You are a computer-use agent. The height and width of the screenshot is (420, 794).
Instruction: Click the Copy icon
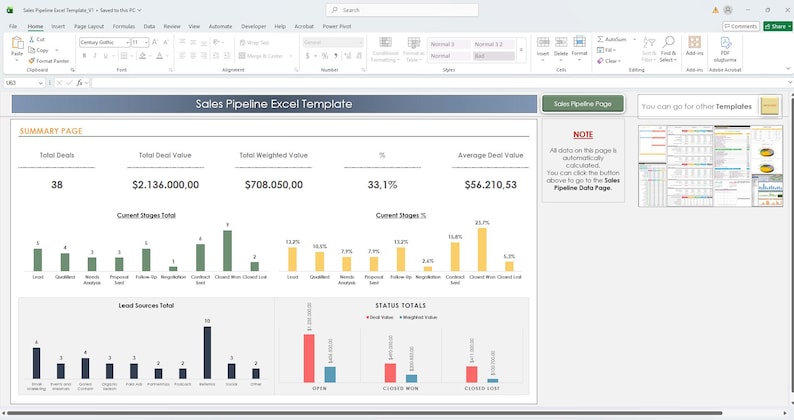click(x=31, y=50)
